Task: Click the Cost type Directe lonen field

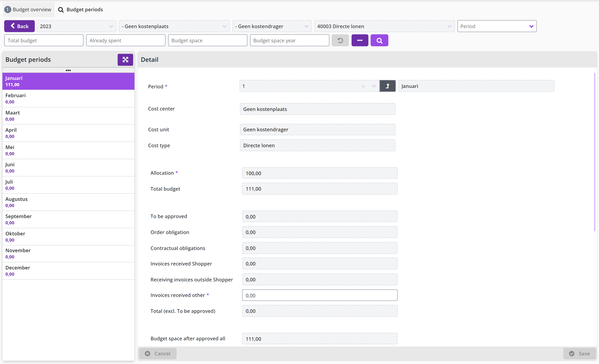Action: tap(317, 145)
